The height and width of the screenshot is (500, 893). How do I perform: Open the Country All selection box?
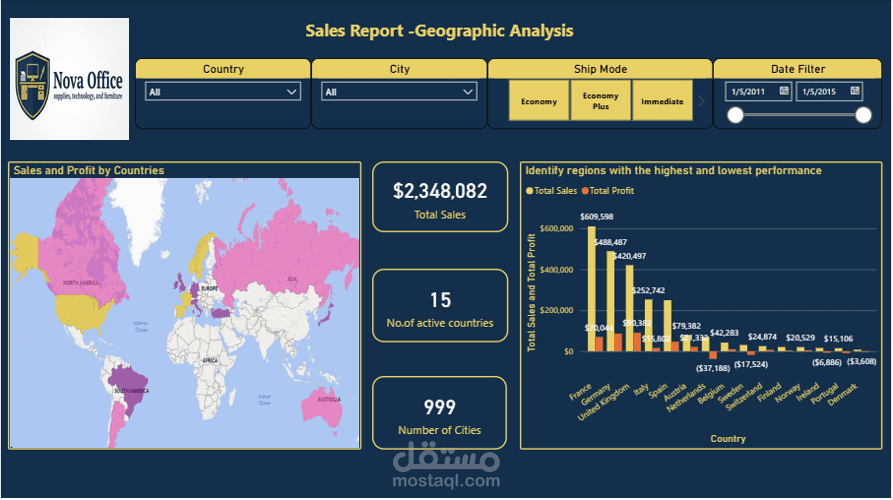point(223,92)
